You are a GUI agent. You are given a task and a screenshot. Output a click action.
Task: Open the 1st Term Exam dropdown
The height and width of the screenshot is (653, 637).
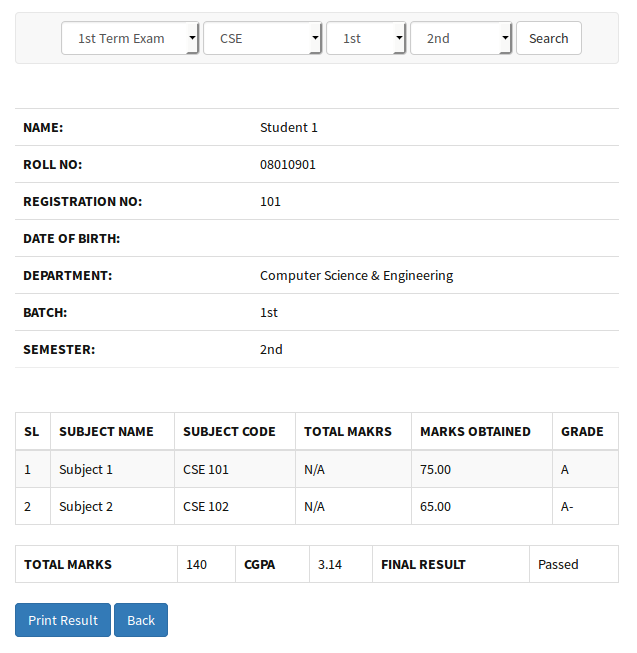pos(130,38)
